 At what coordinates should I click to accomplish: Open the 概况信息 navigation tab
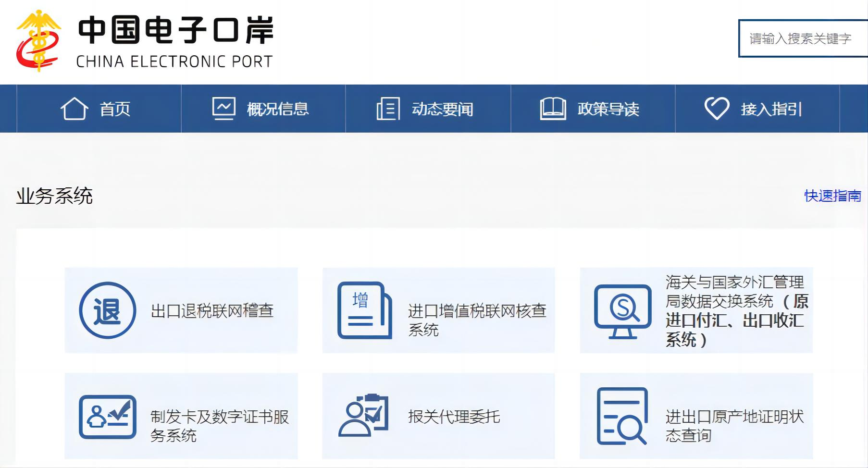point(263,109)
